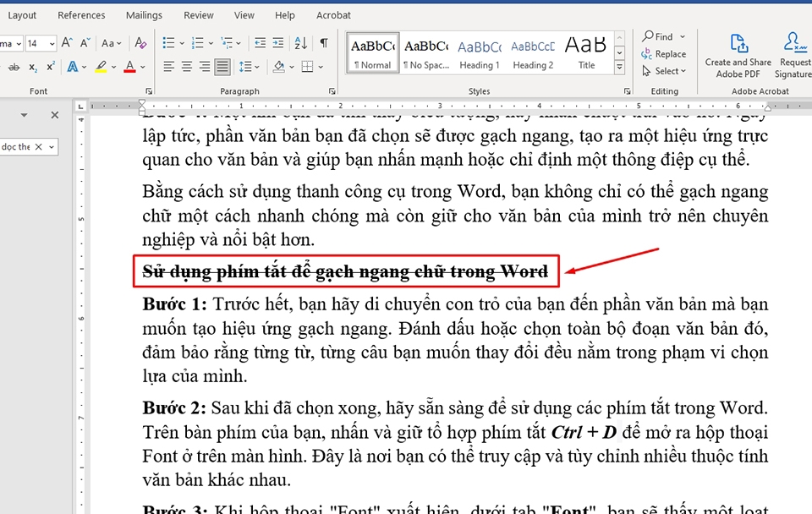
Task: Apply yellow text highlight color
Action: [101, 67]
